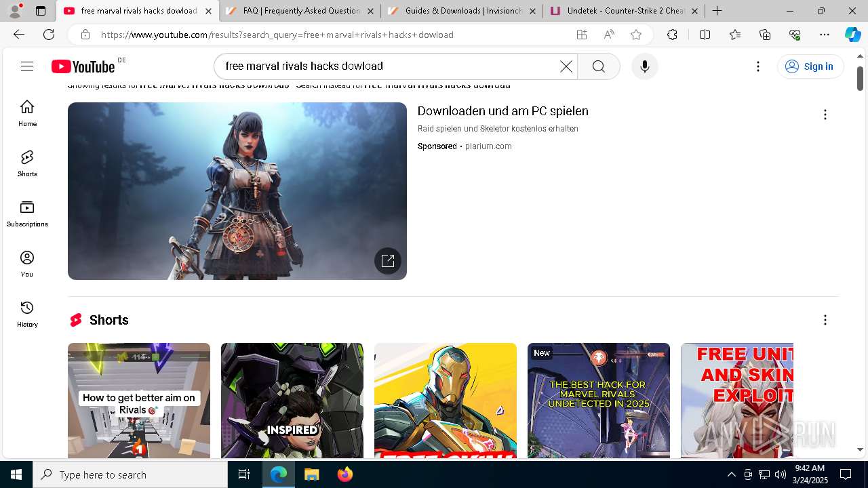The width and height of the screenshot is (868, 488).
Task: Open Downloaden und am PC spielen ad title
Action: (502, 111)
